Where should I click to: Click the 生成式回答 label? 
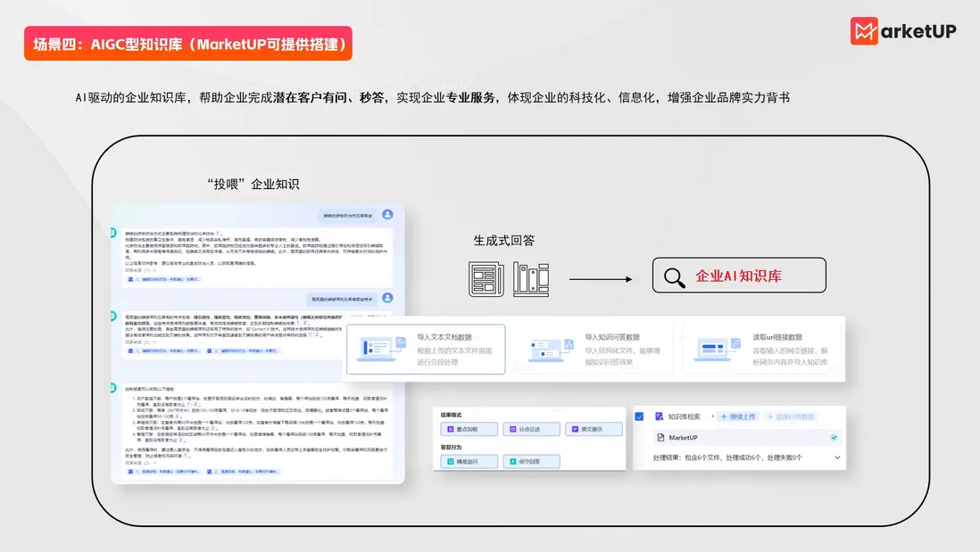coord(503,241)
